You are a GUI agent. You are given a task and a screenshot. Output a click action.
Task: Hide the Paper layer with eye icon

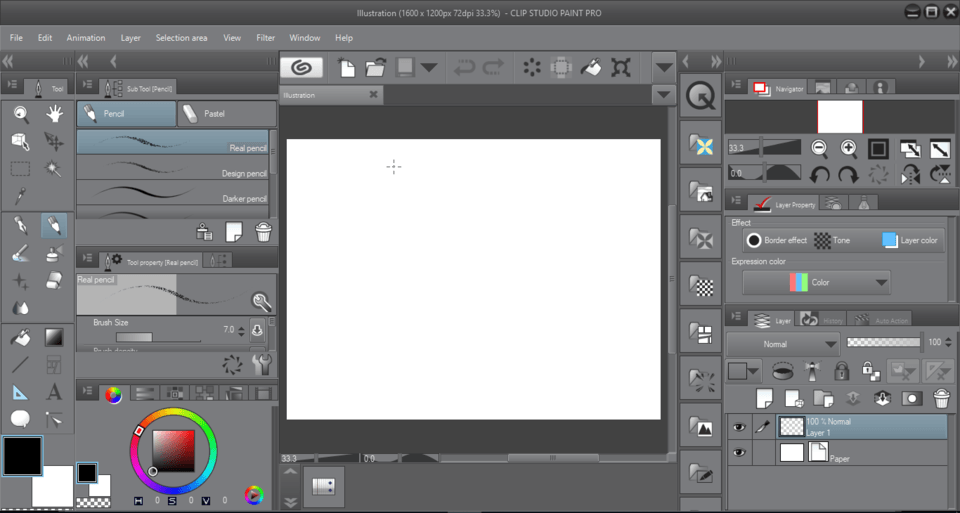[x=739, y=452]
